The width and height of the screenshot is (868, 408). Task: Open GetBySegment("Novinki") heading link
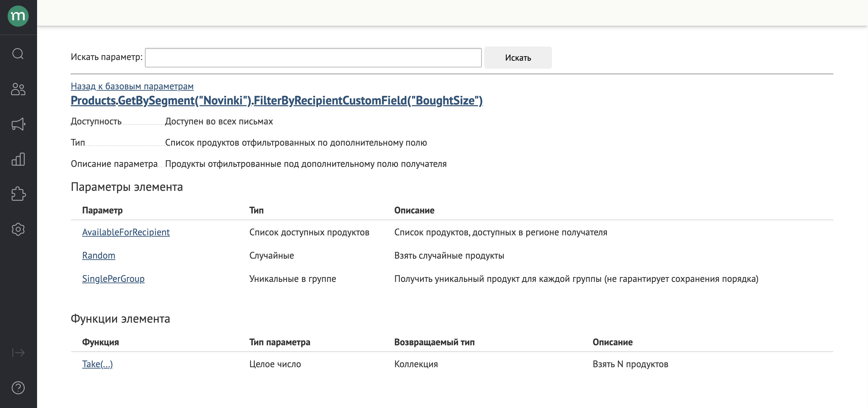pos(185,100)
